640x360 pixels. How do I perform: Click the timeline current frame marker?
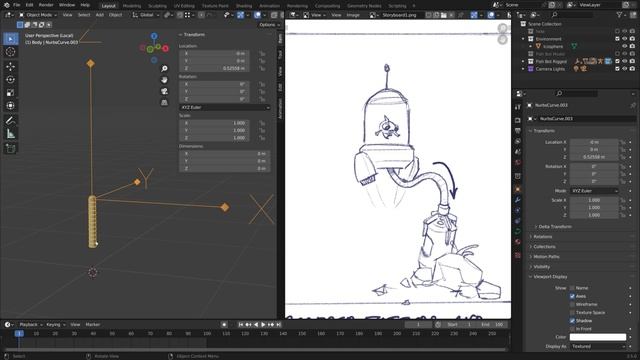19,333
